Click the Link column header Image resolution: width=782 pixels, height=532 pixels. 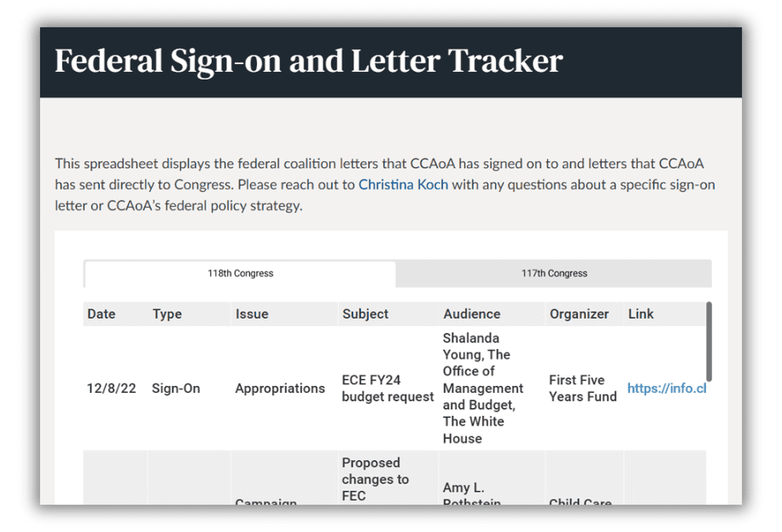click(x=641, y=314)
